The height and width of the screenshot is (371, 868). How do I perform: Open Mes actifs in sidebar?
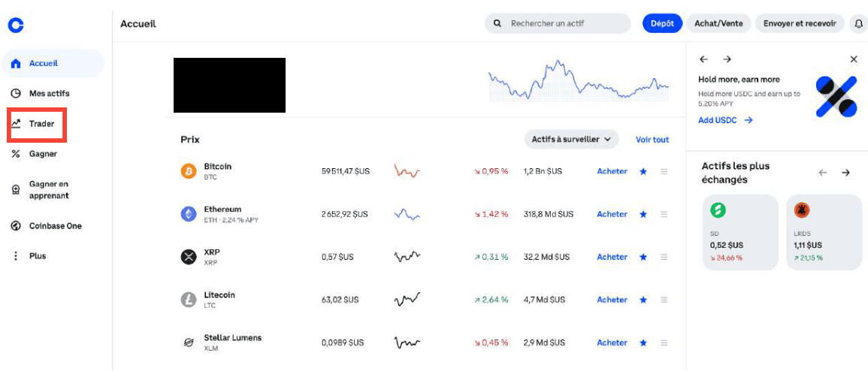(49, 94)
